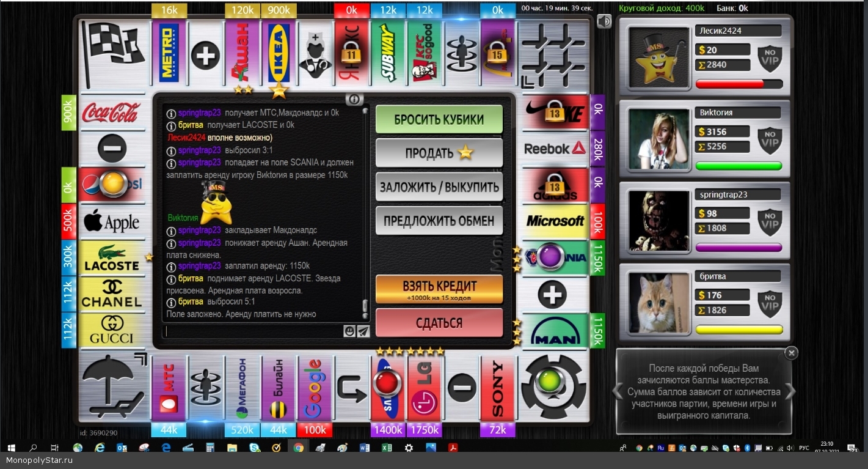Open the chat info icon
The height and width of the screenshot is (469, 868).
354,99
